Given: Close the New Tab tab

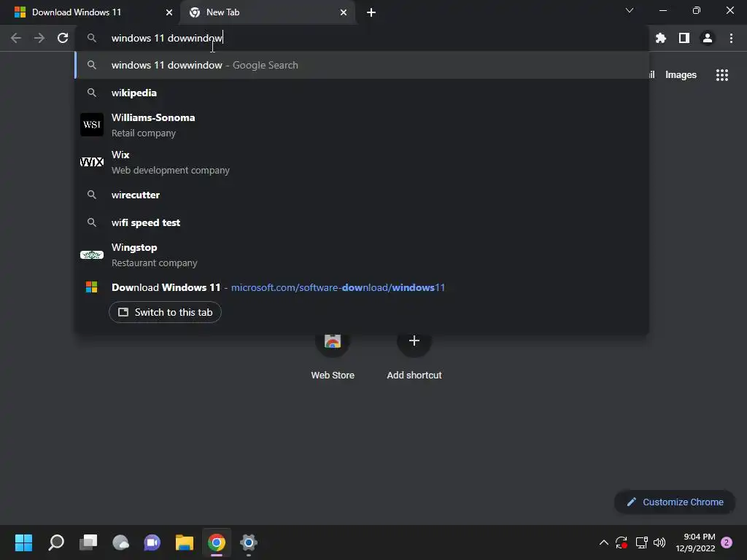Looking at the screenshot, I should 344,12.
